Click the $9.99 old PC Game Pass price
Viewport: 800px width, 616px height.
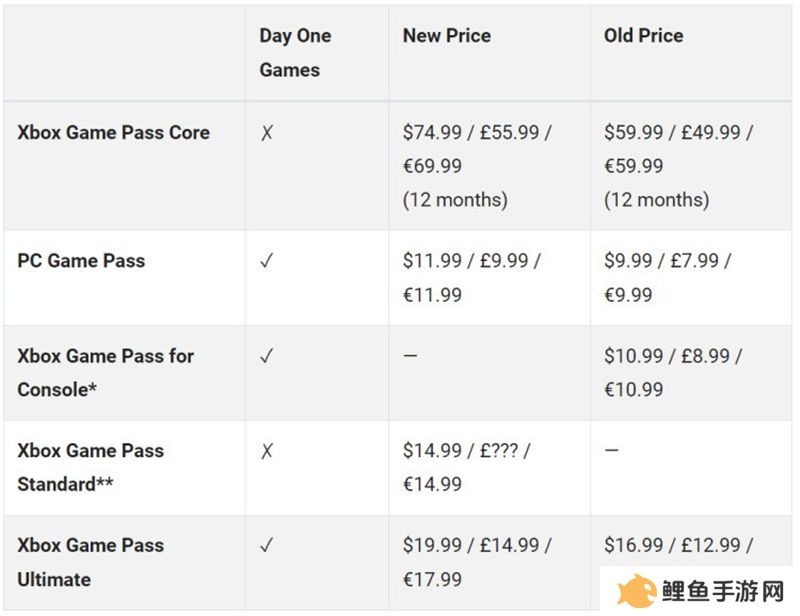pos(667,278)
